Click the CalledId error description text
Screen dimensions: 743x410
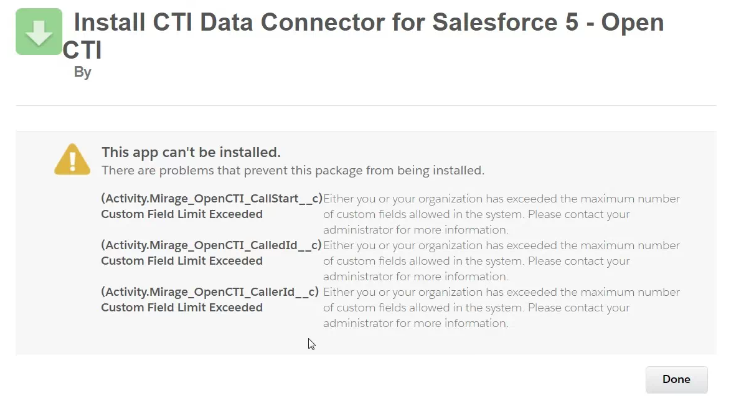[x=501, y=261]
